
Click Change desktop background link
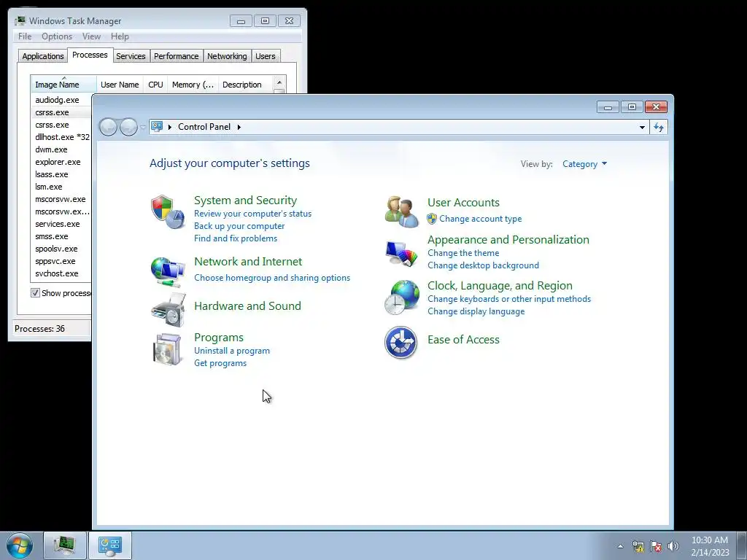coord(483,265)
